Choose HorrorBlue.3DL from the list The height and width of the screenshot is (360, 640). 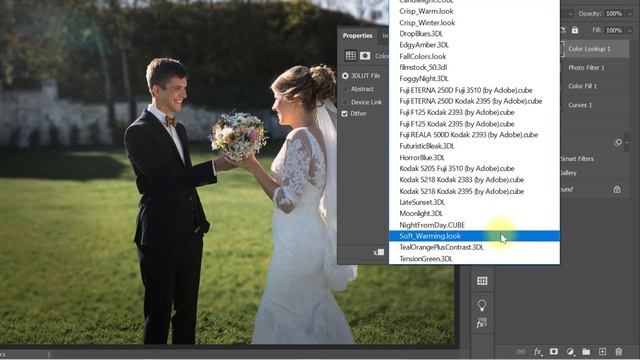[x=474, y=157]
